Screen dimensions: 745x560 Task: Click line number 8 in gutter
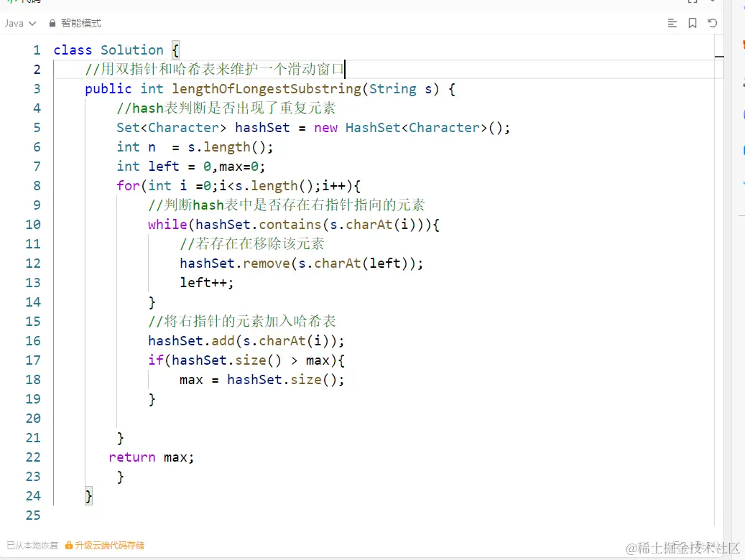[x=37, y=186]
